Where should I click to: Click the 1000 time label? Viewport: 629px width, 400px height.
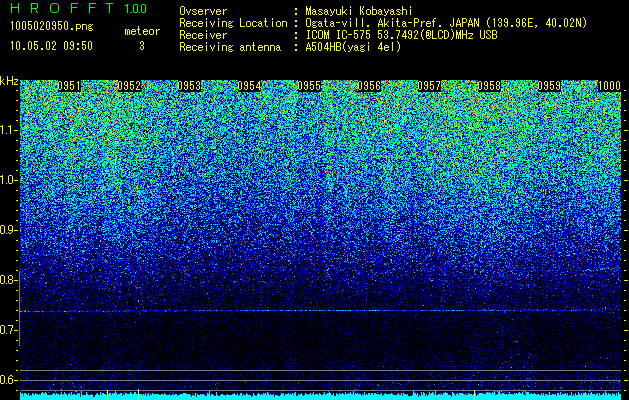[609, 86]
